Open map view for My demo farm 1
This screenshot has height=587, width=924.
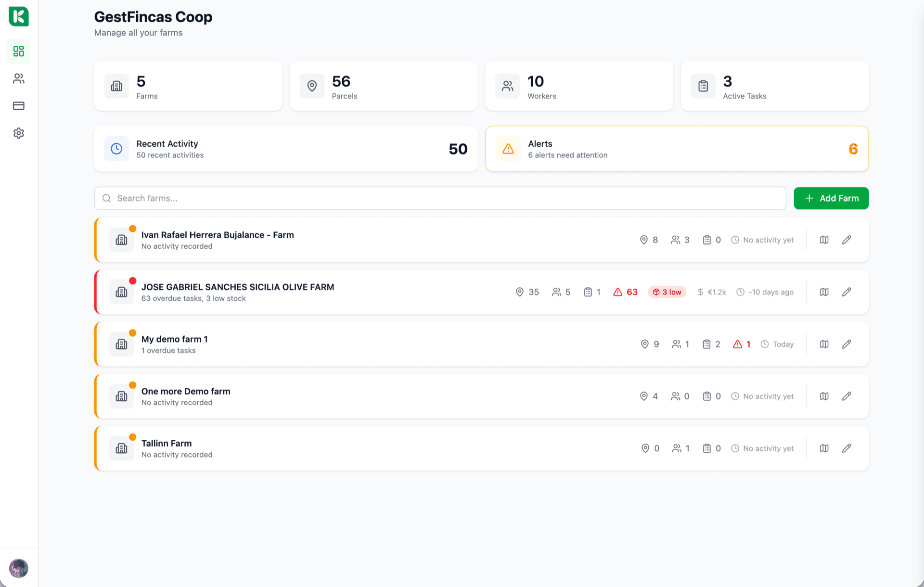click(x=824, y=344)
